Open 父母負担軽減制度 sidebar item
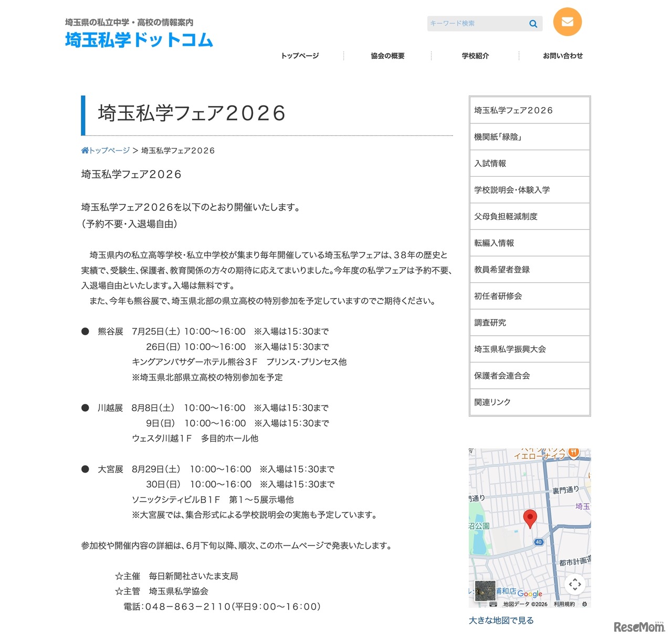 (x=530, y=216)
